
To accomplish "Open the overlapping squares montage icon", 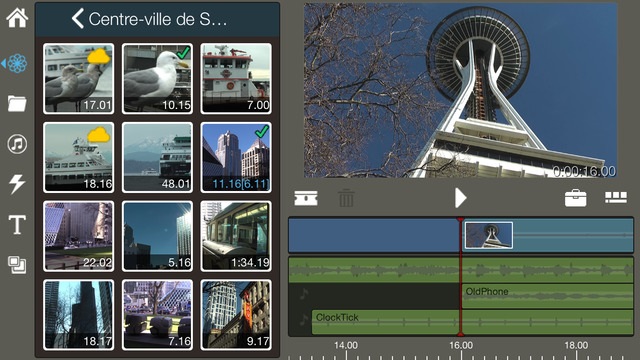I will 17,265.
